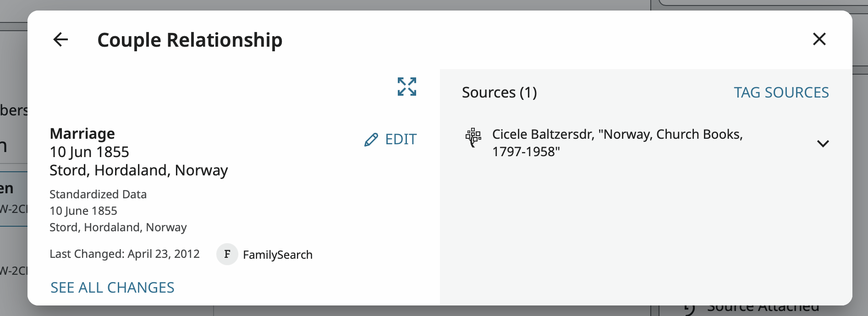Expand the relationship panel to full view
868x316 pixels.
[x=407, y=87]
